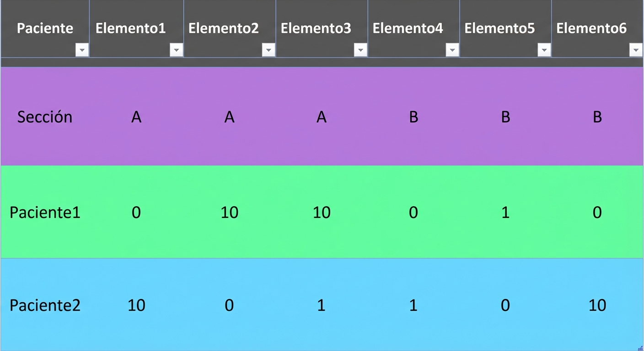Select the Elemento3 header cell

[316, 28]
